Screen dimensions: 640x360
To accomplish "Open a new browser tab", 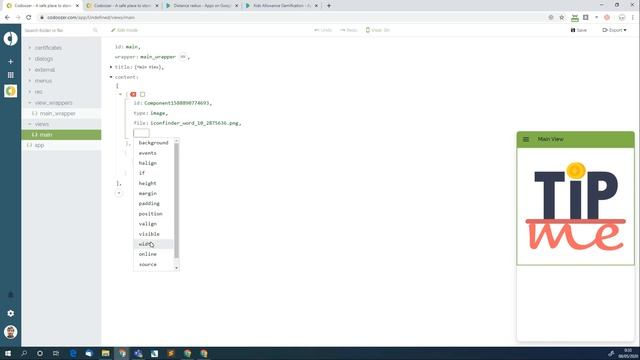I will coord(329,6).
